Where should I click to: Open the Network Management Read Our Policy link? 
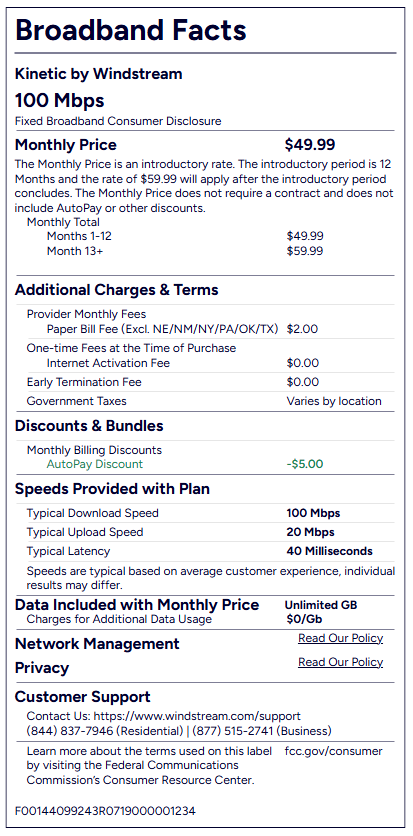pos(341,638)
